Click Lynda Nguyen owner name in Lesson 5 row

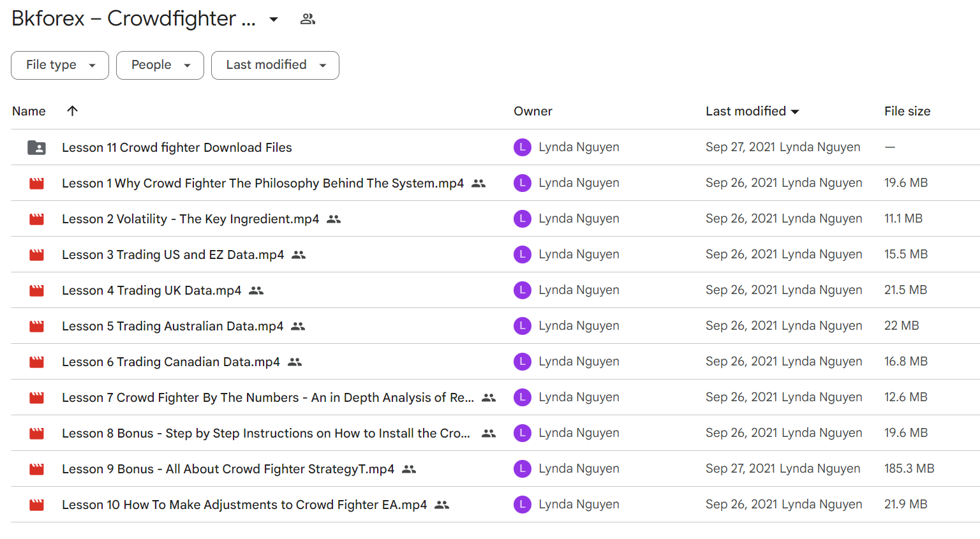click(x=579, y=326)
